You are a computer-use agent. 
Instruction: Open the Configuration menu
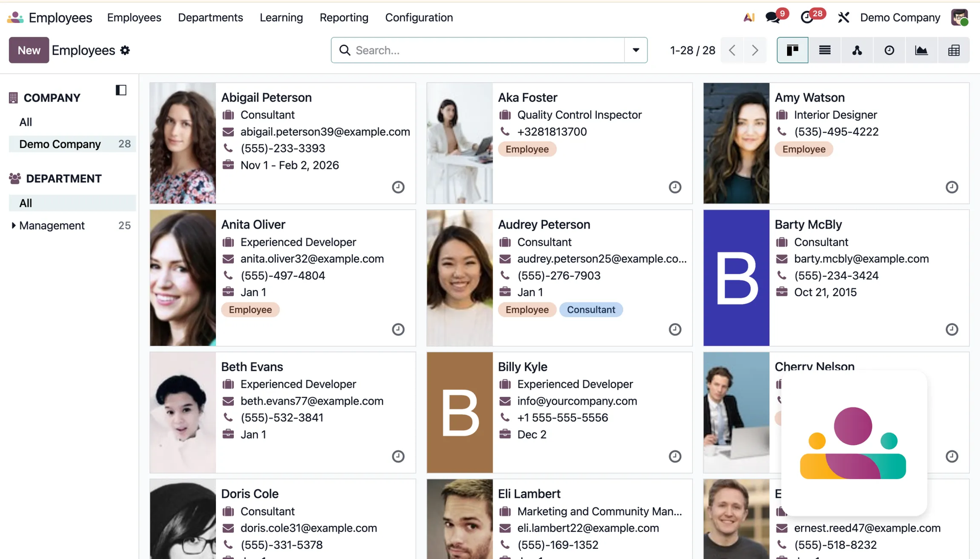419,17
